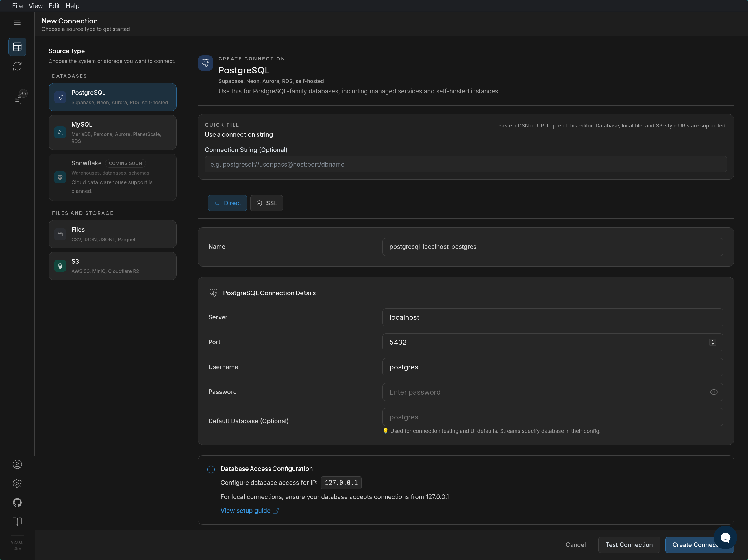Click the Test Connection button
748x560 pixels.
pyautogui.click(x=629, y=544)
